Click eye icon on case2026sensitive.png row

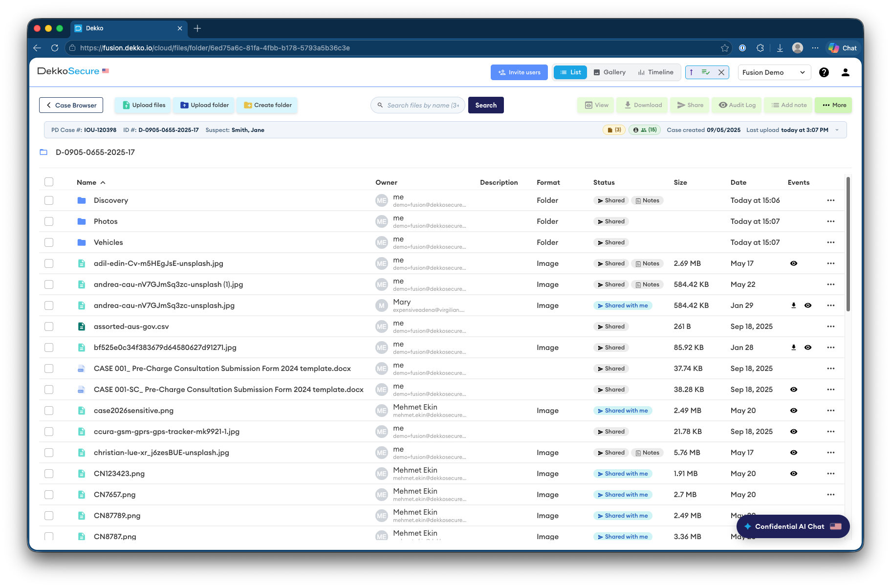pos(794,411)
